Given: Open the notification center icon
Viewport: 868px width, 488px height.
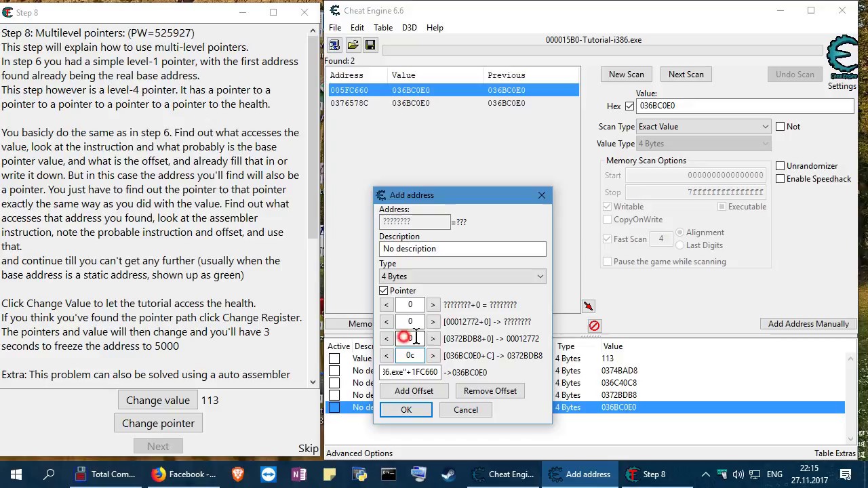Looking at the screenshot, I should coord(846,474).
